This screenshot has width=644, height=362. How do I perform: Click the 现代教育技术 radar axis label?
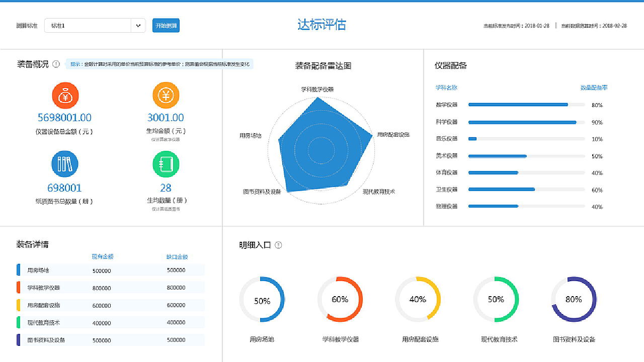click(x=379, y=192)
